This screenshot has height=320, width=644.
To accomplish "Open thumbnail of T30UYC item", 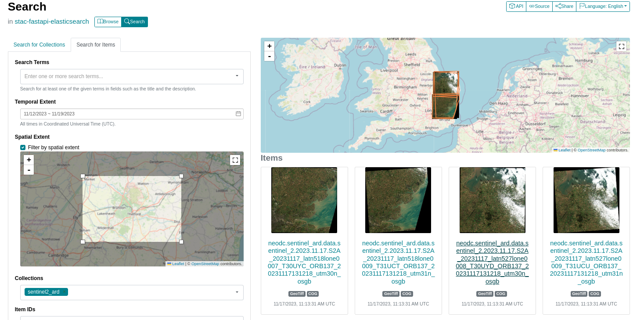I will [x=304, y=200].
